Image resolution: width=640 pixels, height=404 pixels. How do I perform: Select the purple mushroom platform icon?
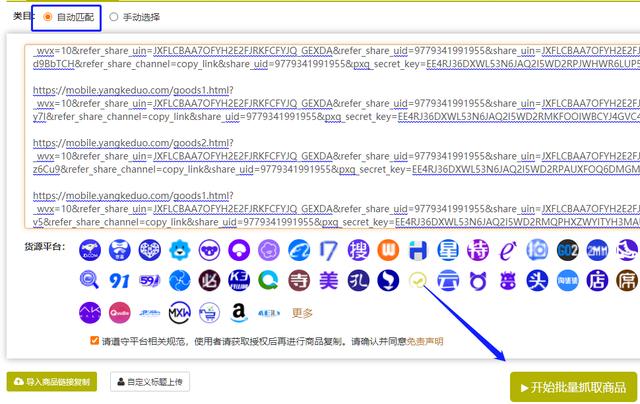[239, 250]
